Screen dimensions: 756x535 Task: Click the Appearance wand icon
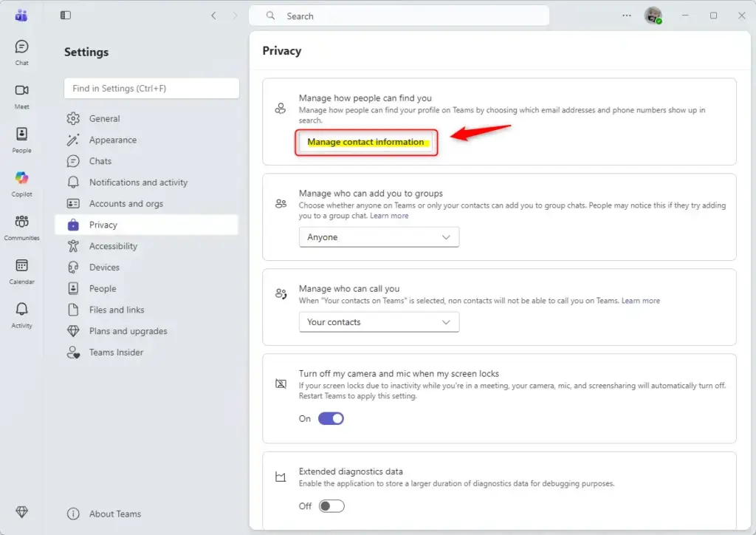73,140
